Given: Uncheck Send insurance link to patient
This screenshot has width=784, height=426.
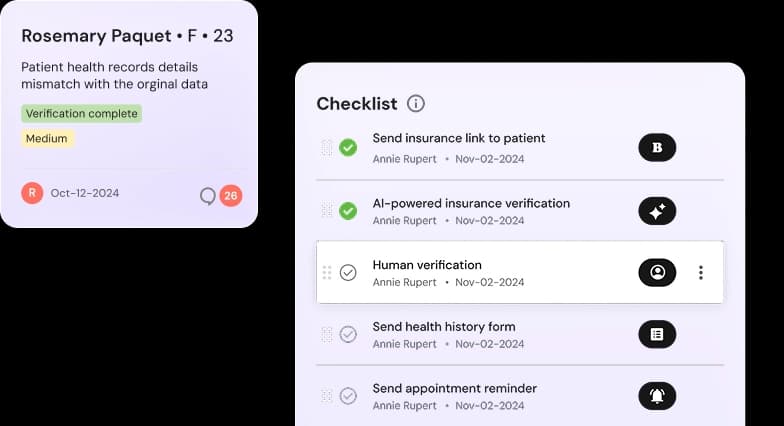Looking at the screenshot, I should pos(348,148).
